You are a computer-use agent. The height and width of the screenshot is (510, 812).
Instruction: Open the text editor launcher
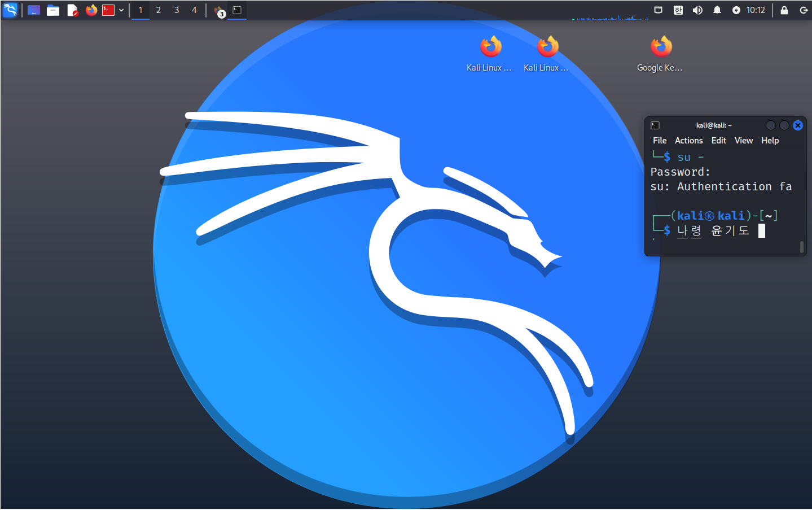coord(72,10)
